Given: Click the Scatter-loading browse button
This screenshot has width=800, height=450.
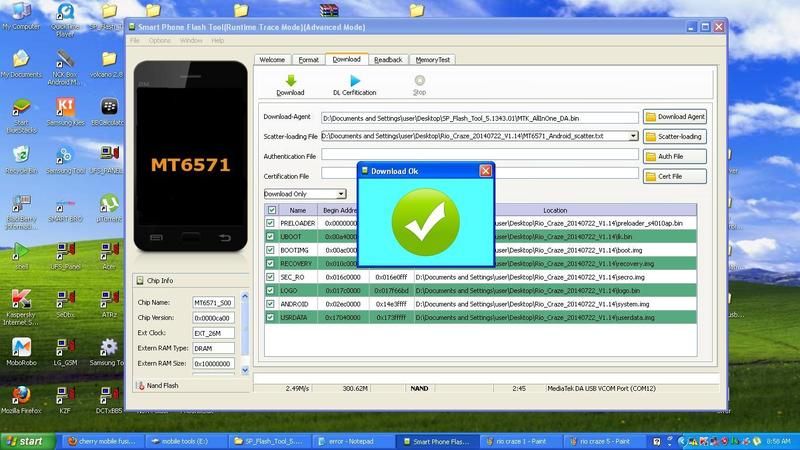Looking at the screenshot, I should (674, 137).
